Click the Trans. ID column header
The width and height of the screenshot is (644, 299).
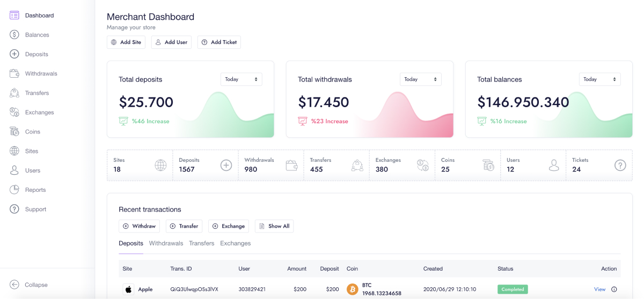pos(181,269)
